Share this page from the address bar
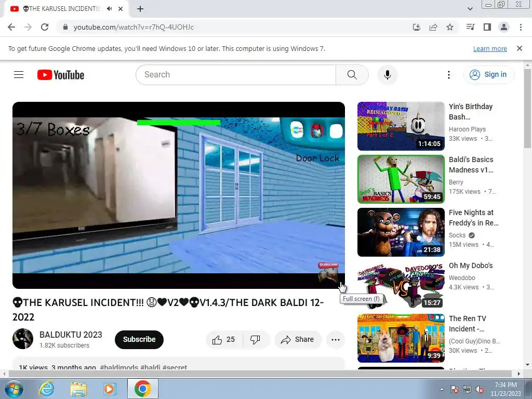Image resolution: width=532 pixels, height=399 pixels. 433,27
